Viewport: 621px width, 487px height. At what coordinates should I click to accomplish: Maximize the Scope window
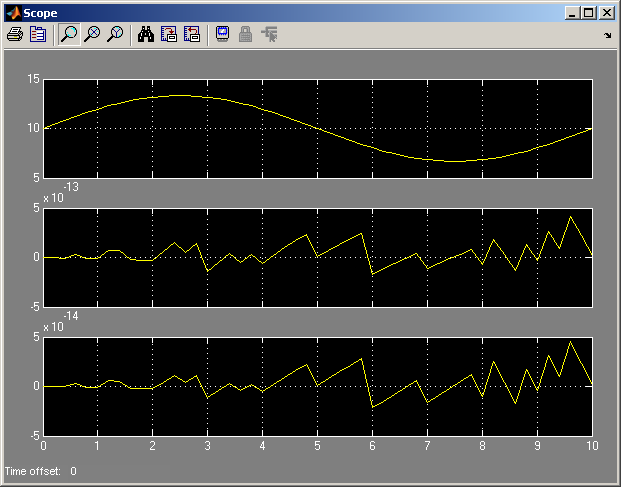(x=589, y=13)
